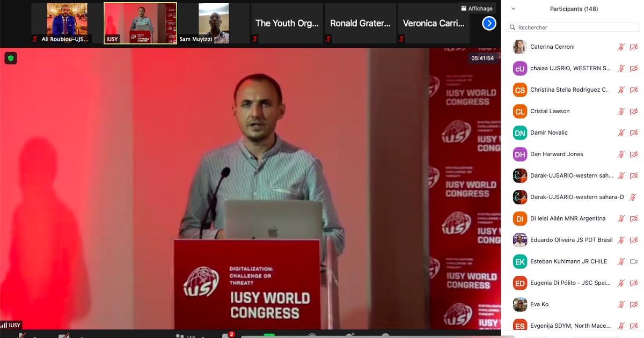Image resolution: width=644 pixels, height=338 pixels.
Task: Click Eva Ko's profile photo avatar
Action: 519,304
